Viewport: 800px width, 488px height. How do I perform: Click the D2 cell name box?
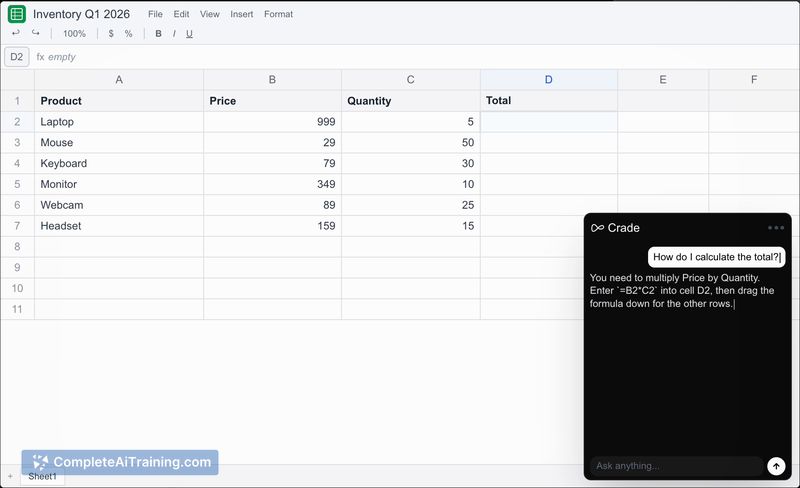tap(17, 57)
